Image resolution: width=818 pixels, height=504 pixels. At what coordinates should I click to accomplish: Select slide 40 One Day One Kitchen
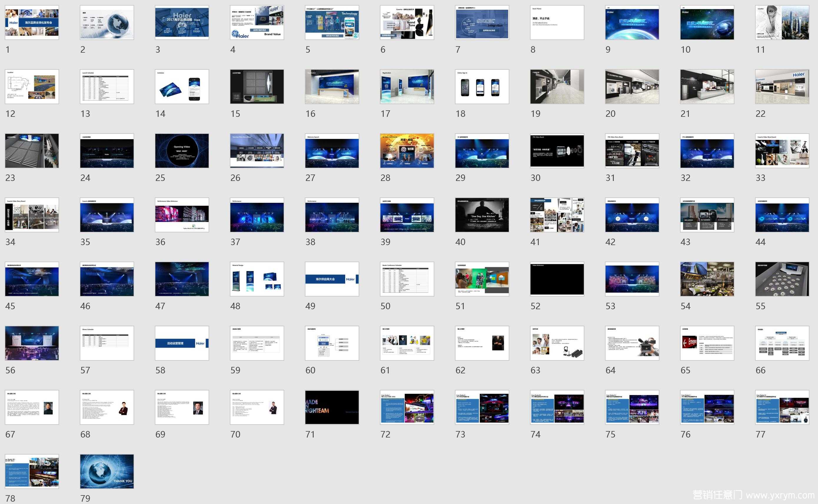point(482,215)
